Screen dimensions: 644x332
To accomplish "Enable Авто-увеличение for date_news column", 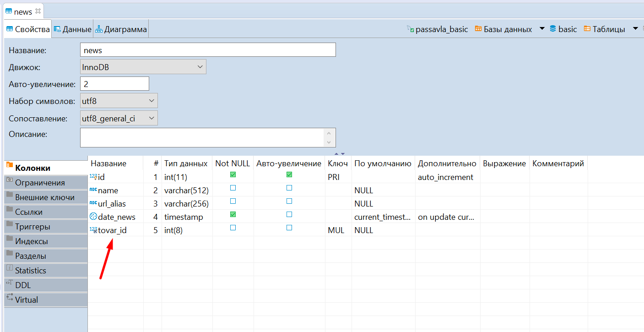I will click(289, 214).
